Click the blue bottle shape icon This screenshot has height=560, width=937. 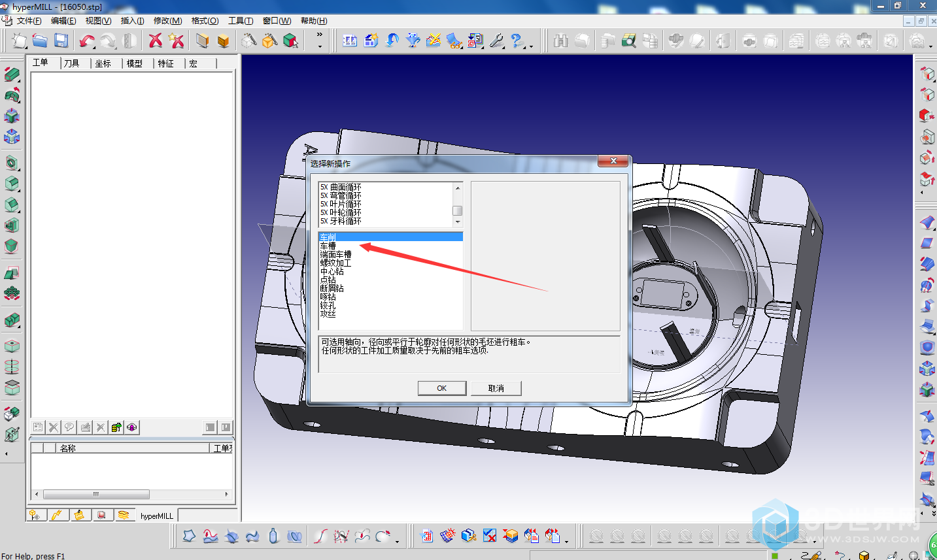point(273,536)
